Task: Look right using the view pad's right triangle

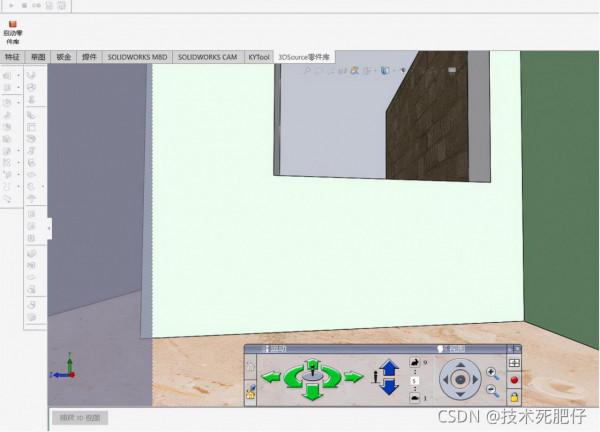Action: pyautogui.click(x=475, y=380)
